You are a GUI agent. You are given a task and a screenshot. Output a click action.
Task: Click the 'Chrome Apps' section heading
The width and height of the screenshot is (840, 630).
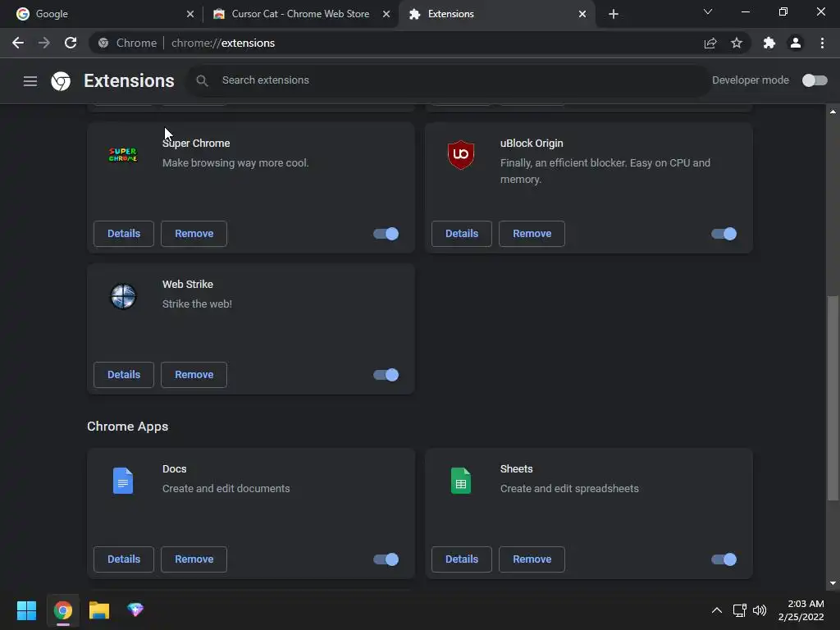click(127, 427)
